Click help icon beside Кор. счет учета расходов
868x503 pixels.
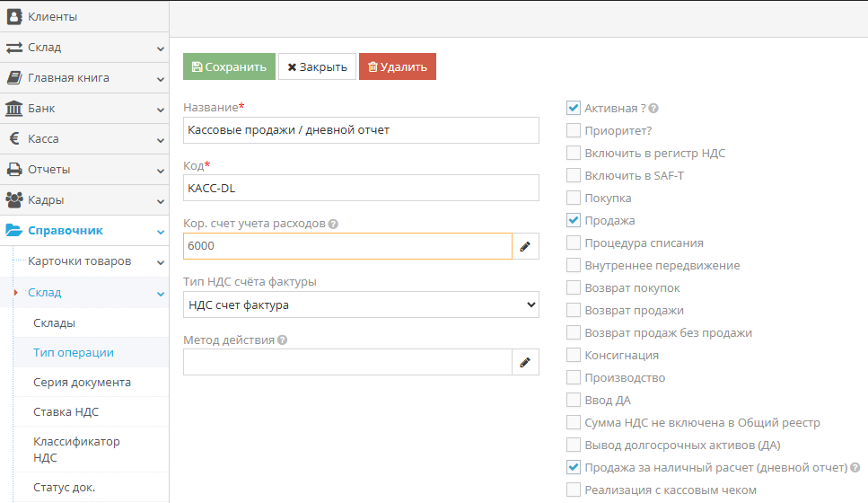coord(333,224)
